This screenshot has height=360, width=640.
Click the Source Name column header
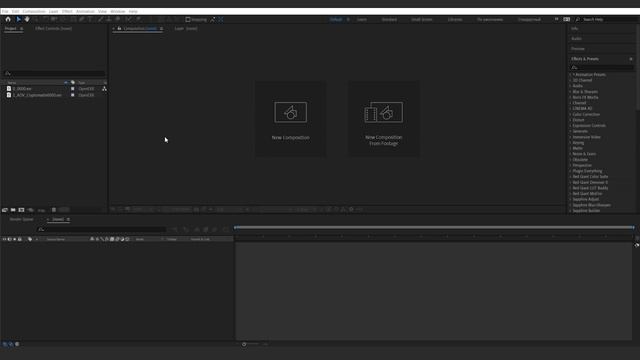click(56, 239)
